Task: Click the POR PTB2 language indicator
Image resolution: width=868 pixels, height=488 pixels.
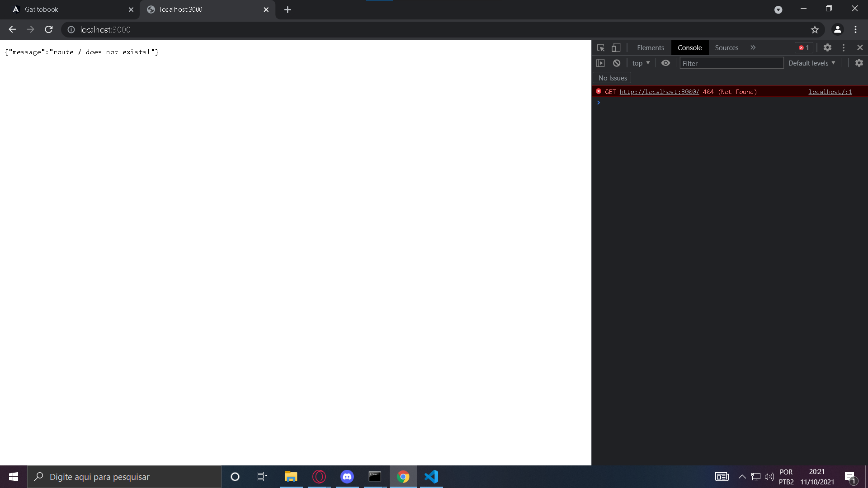Action: 786,477
